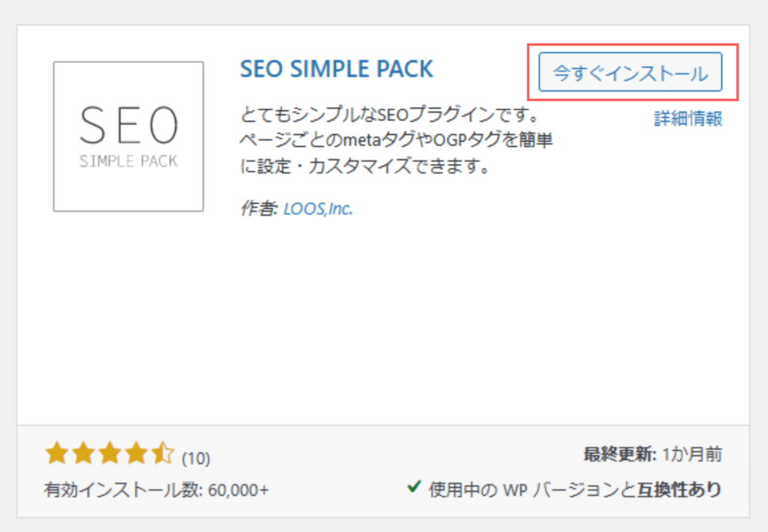Screen dimensions: 768x532
Task: Click the 互換性あり compatibility text
Action: coord(679,489)
